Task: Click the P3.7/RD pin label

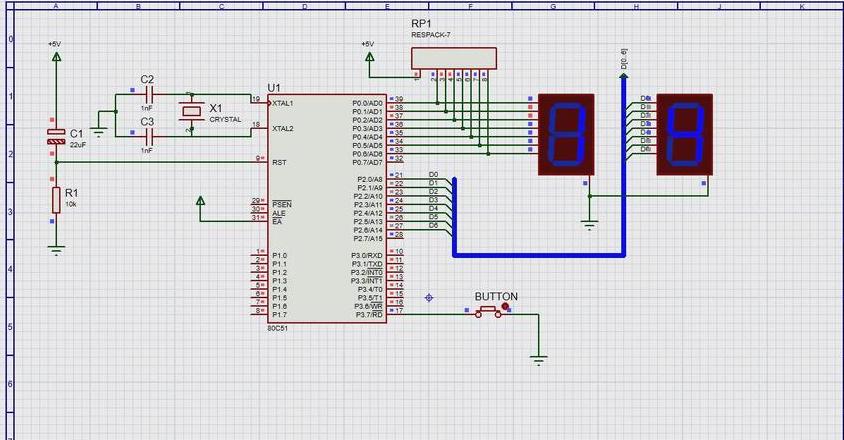Action: pyautogui.click(x=368, y=315)
